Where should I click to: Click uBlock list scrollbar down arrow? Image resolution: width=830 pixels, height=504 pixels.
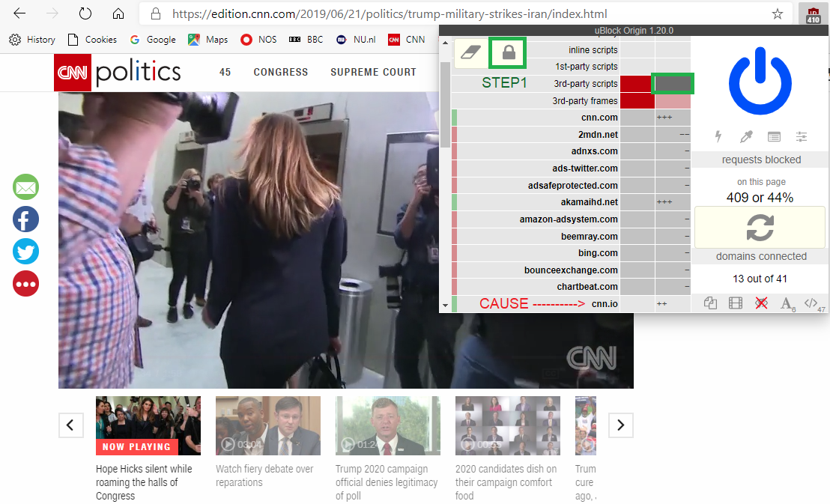click(x=445, y=306)
